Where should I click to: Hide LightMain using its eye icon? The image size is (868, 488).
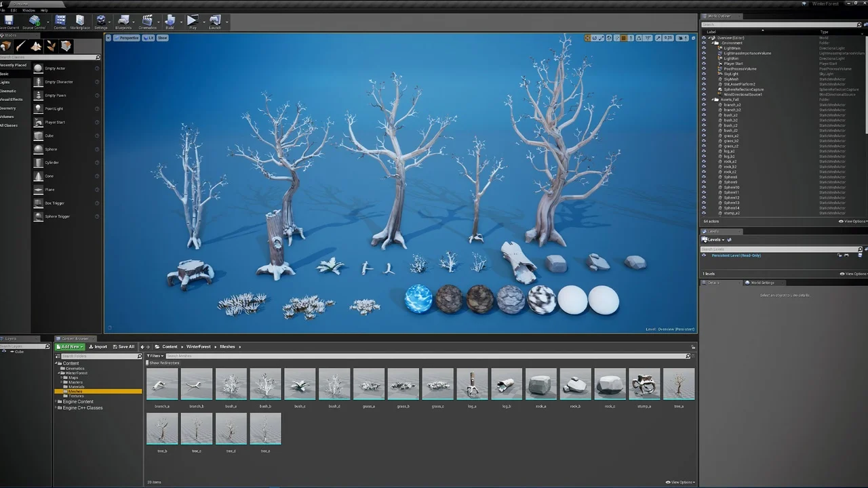704,48
